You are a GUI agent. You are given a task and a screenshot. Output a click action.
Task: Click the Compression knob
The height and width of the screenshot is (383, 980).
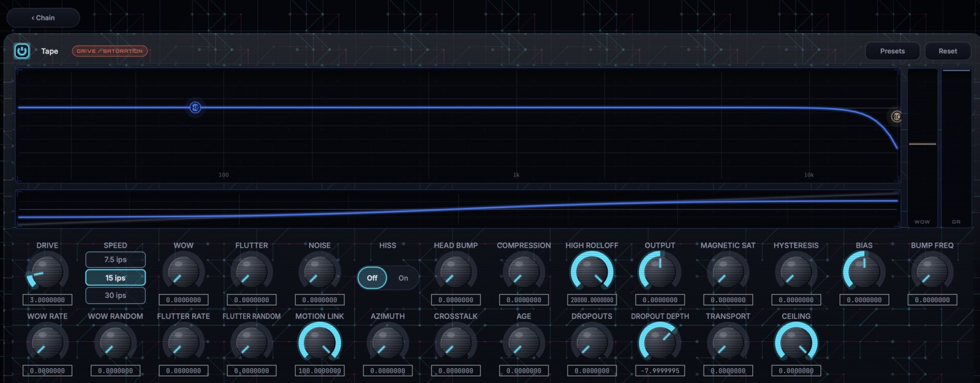(523, 272)
